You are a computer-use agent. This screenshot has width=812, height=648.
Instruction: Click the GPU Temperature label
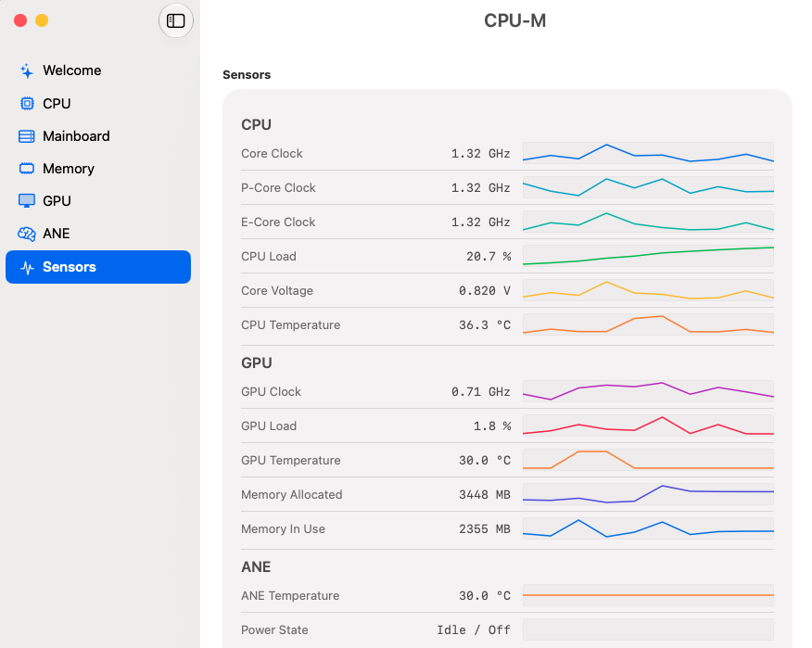point(290,460)
